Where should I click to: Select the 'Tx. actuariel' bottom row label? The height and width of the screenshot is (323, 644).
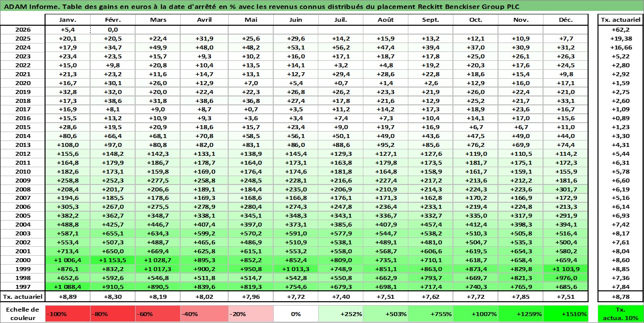click(22, 297)
